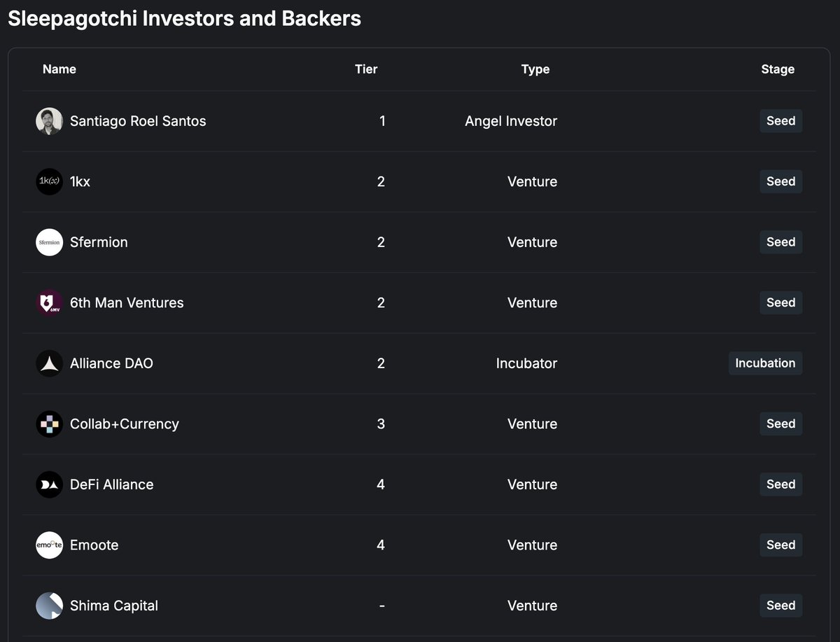Click Seed badge in Emoote row
840x642 pixels.
coord(781,545)
